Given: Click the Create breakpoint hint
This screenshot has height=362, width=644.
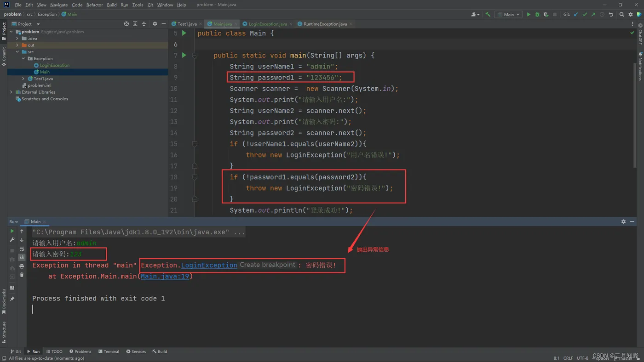Looking at the screenshot, I should pyautogui.click(x=267, y=265).
